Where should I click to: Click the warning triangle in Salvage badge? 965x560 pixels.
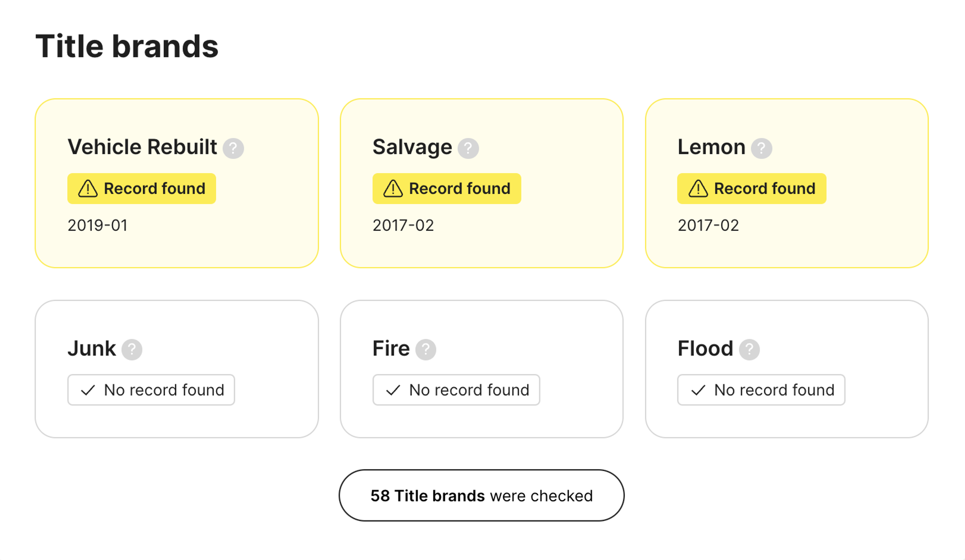[393, 189]
